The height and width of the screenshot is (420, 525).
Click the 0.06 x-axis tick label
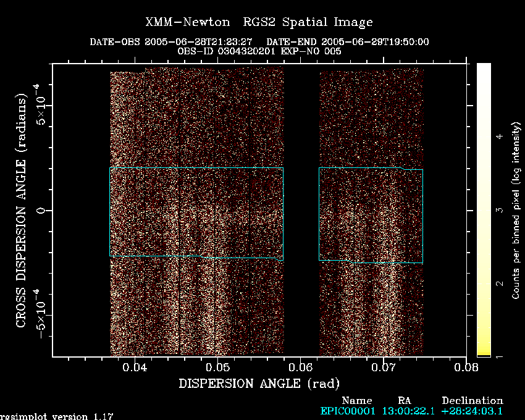point(301,367)
